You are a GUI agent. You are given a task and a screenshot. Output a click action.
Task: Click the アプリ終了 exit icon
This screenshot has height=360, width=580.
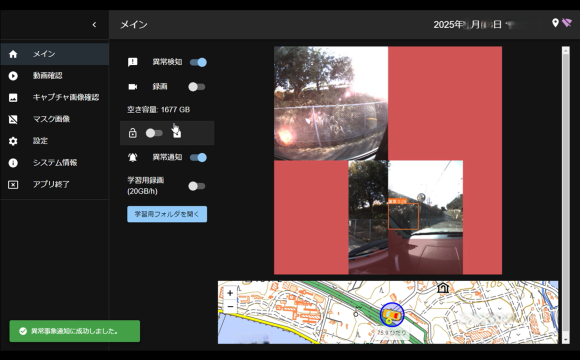click(x=13, y=185)
